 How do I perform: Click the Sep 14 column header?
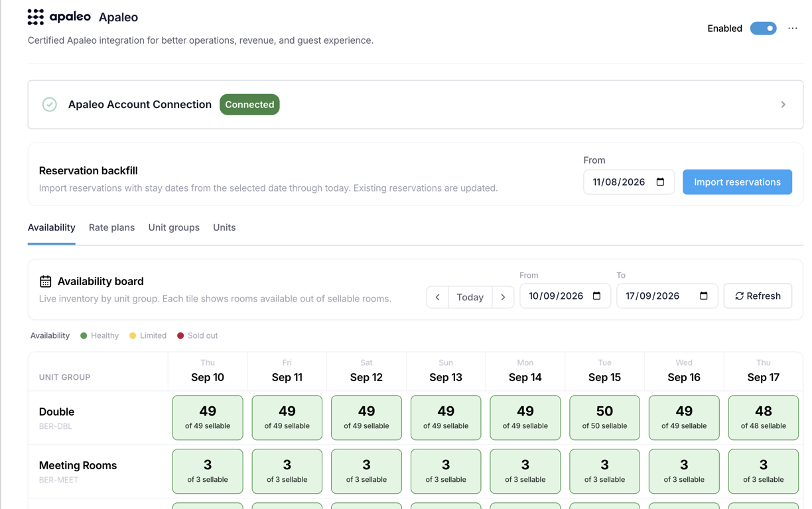click(x=525, y=371)
